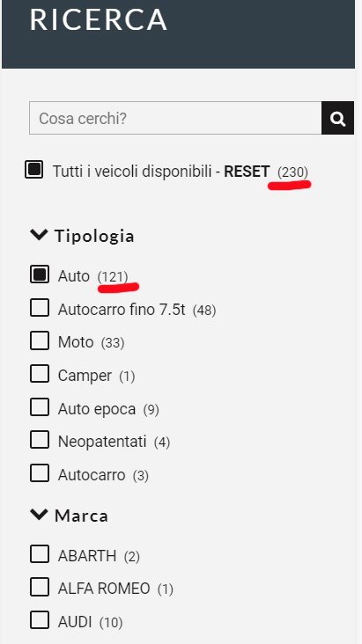
Task: Select the ABARTH brand checkbox
Action: click(x=40, y=554)
